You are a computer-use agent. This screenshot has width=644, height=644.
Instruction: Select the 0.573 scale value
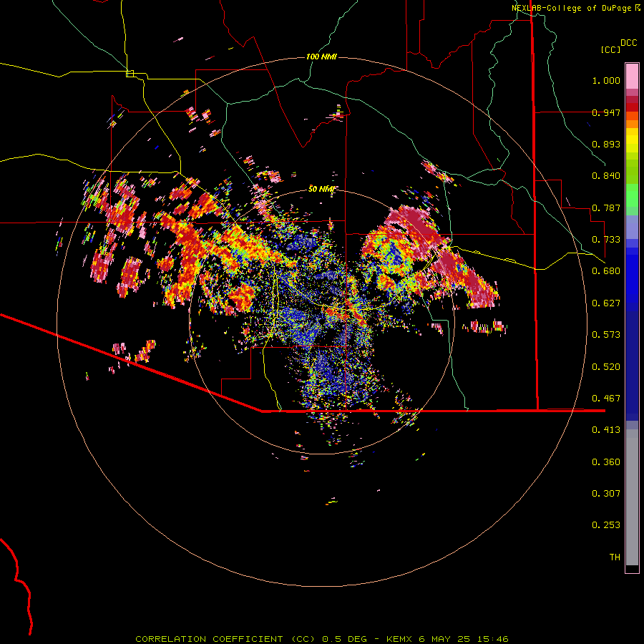tap(606, 335)
